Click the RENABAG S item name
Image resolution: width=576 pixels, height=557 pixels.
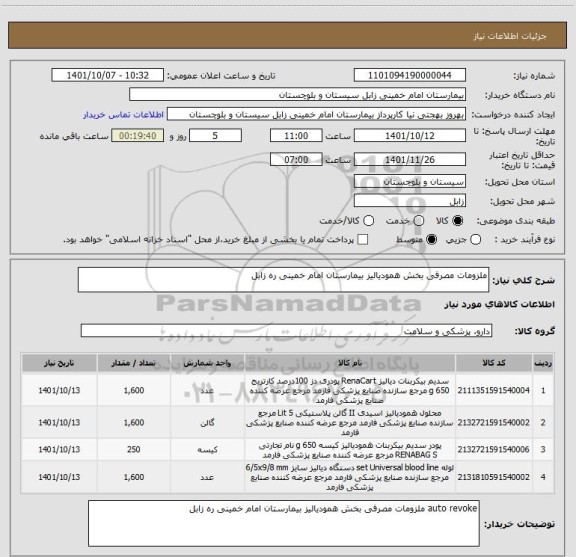(x=350, y=450)
